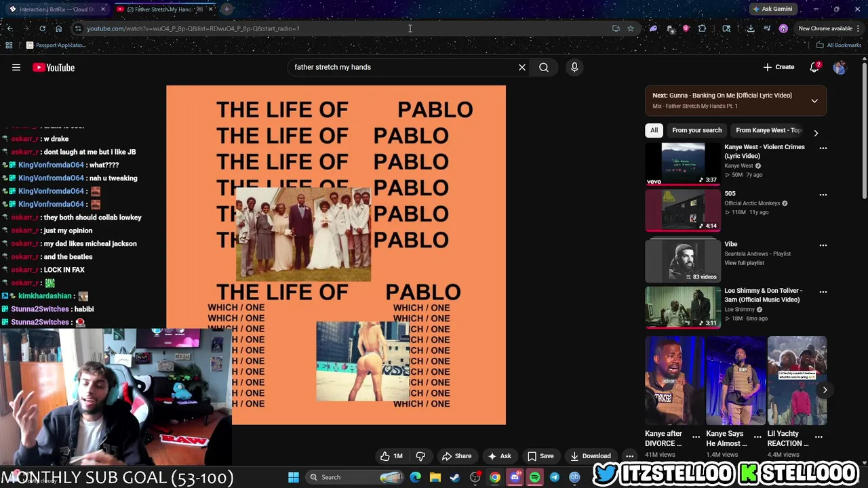Open options for Kanye Says Almost short
This screenshot has width=868, height=488.
pos(757,437)
